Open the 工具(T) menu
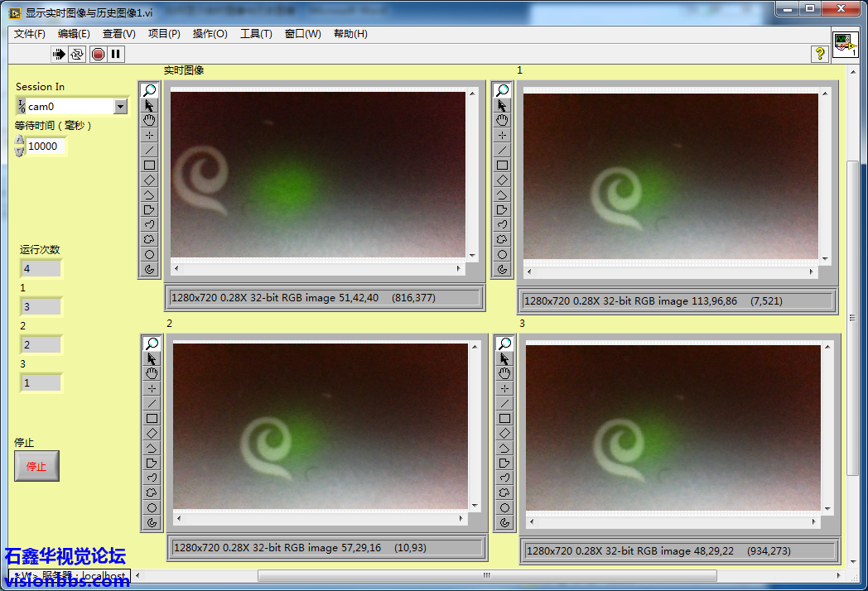This screenshot has height=591, width=868. [256, 34]
